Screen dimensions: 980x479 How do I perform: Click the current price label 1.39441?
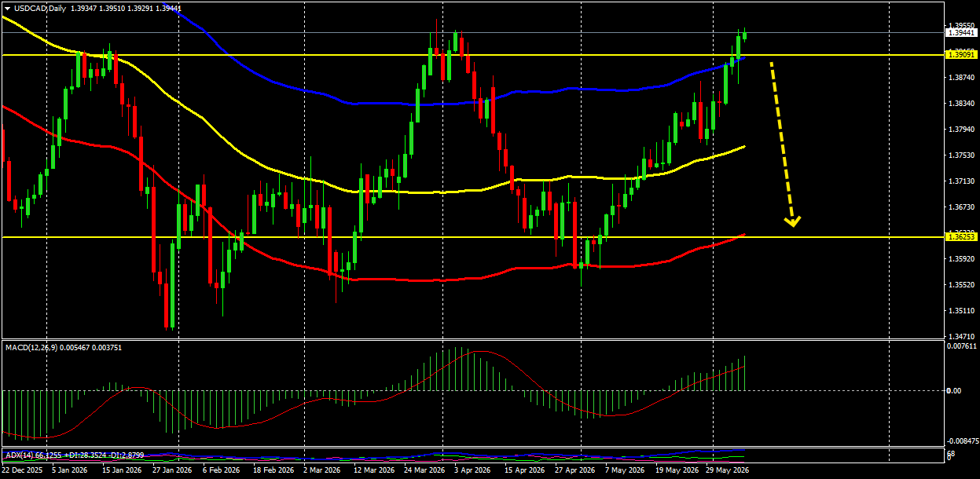tap(961, 33)
